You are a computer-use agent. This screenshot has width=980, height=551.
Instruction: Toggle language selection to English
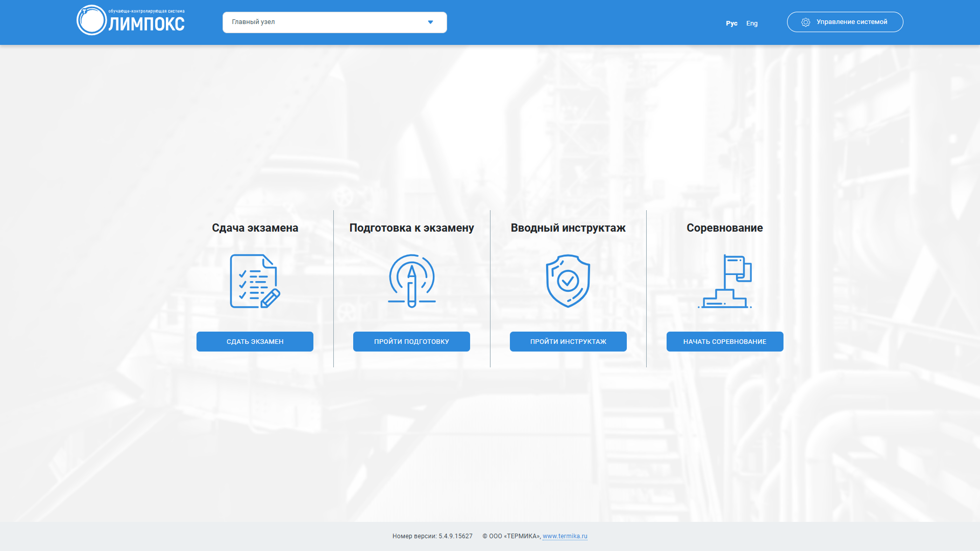[x=752, y=23]
